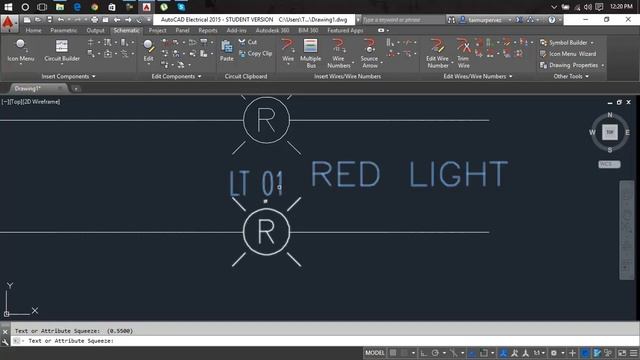This screenshot has height=360, width=640.
Task: Open command line customize wrench icon
Action: click(5, 342)
